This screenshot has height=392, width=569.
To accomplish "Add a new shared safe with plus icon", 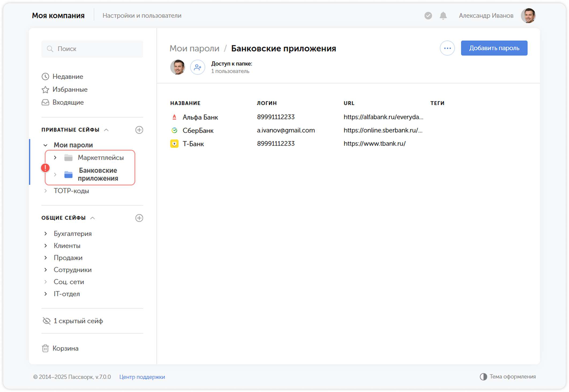I will 139,218.
